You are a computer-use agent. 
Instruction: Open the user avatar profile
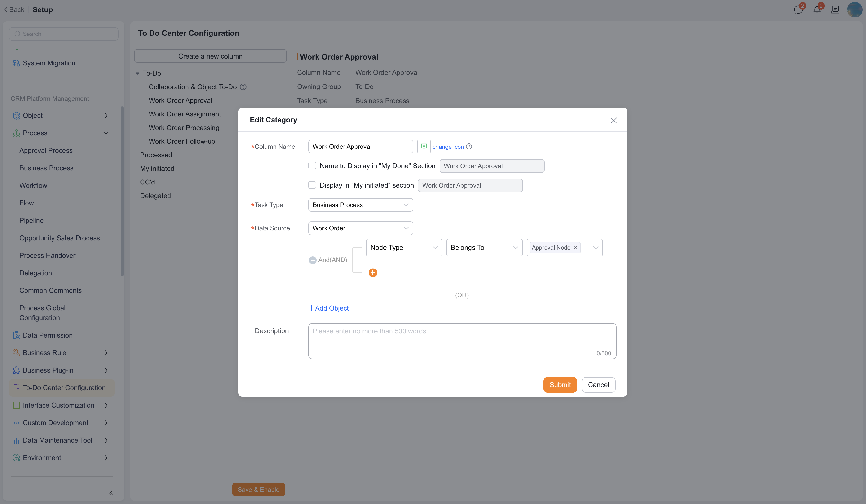[854, 10]
